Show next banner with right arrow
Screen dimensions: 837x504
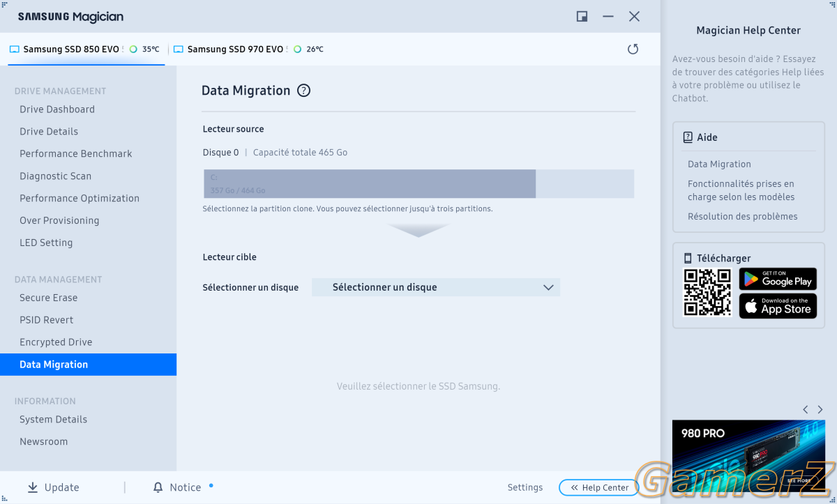click(820, 410)
